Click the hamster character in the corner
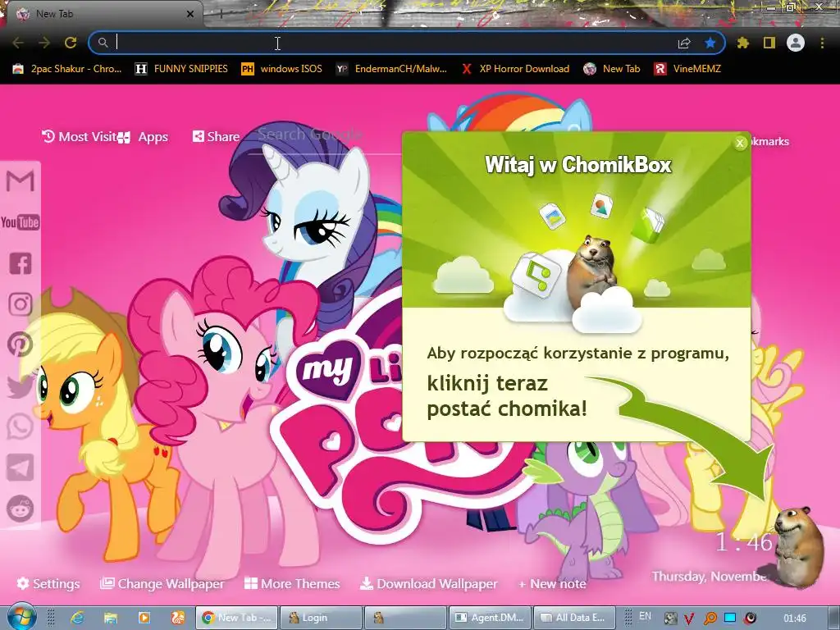 799,546
